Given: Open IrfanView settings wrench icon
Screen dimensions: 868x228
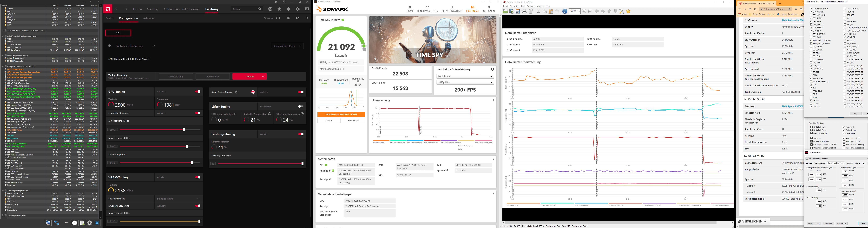Looking at the screenshot, I should [x=622, y=11].
